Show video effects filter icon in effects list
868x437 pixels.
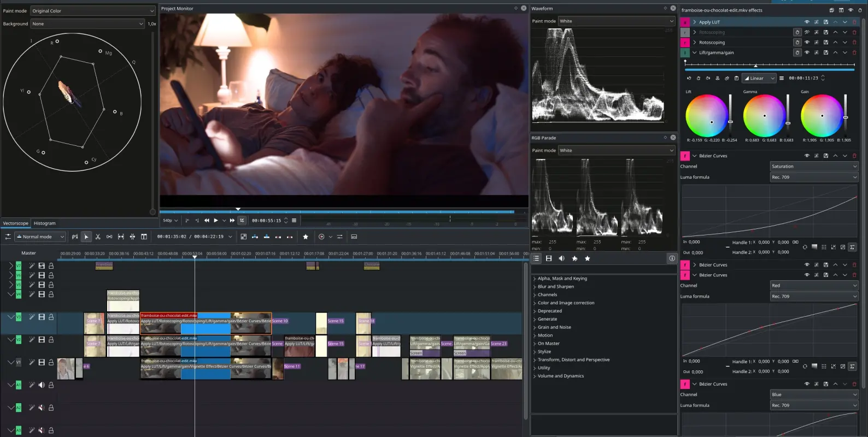coord(549,258)
